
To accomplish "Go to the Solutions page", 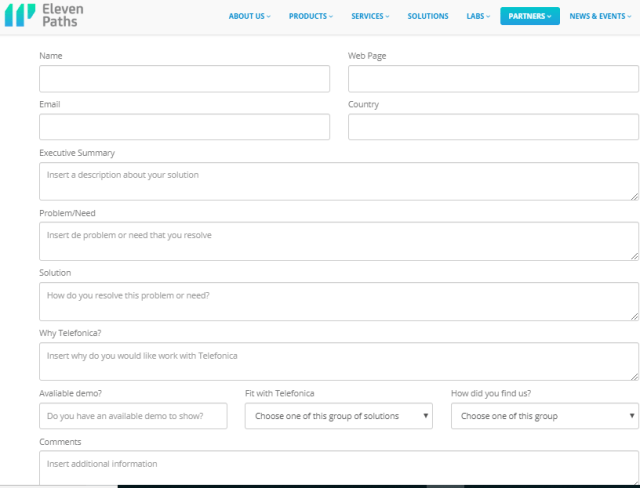I will pyautogui.click(x=428, y=16).
